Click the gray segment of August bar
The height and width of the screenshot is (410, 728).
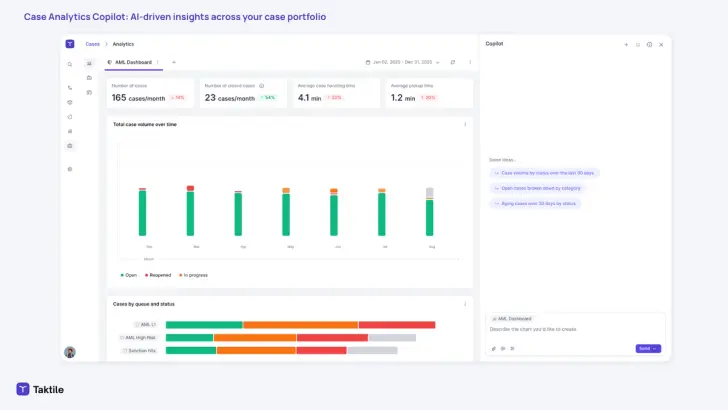point(429,192)
